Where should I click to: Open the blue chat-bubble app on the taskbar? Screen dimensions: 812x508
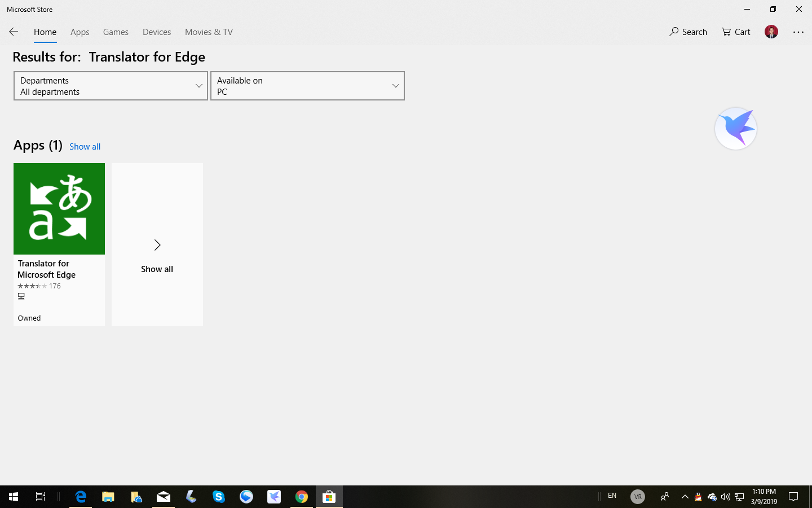246,497
